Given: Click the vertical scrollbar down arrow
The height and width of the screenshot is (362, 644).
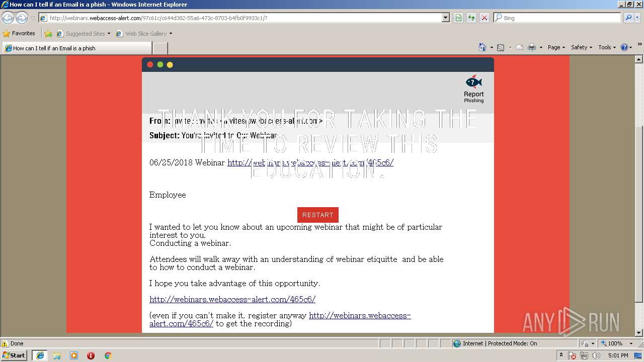Looking at the screenshot, I should click(639, 333).
